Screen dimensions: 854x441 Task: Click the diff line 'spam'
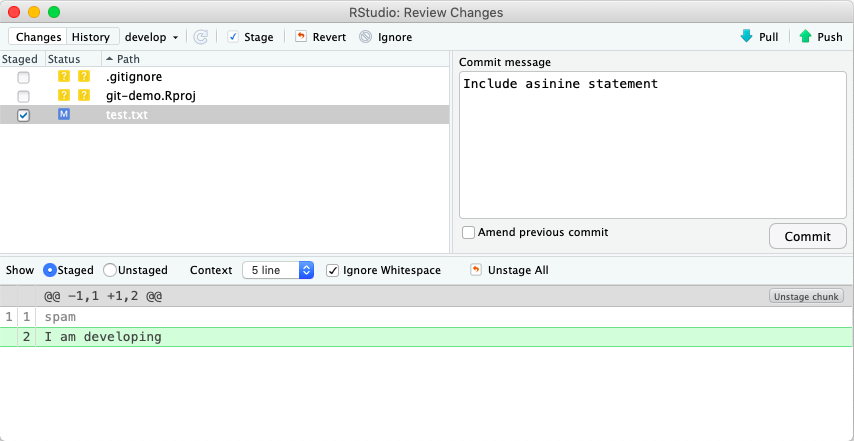tap(60, 317)
